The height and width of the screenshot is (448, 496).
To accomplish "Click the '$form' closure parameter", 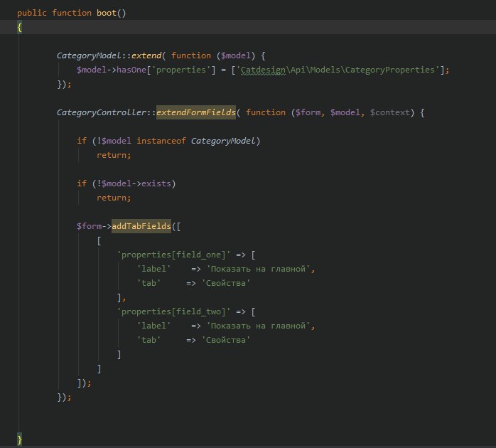I will click(x=308, y=113).
